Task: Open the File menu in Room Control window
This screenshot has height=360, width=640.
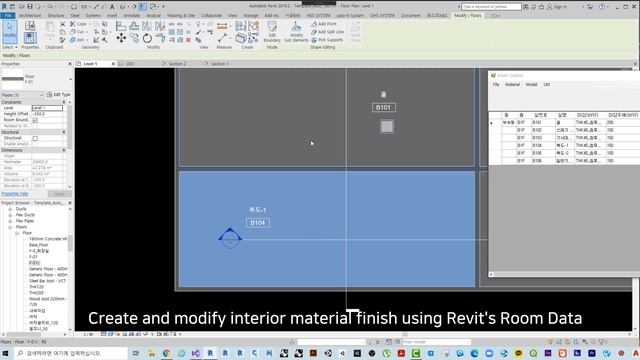Action: pyautogui.click(x=496, y=84)
